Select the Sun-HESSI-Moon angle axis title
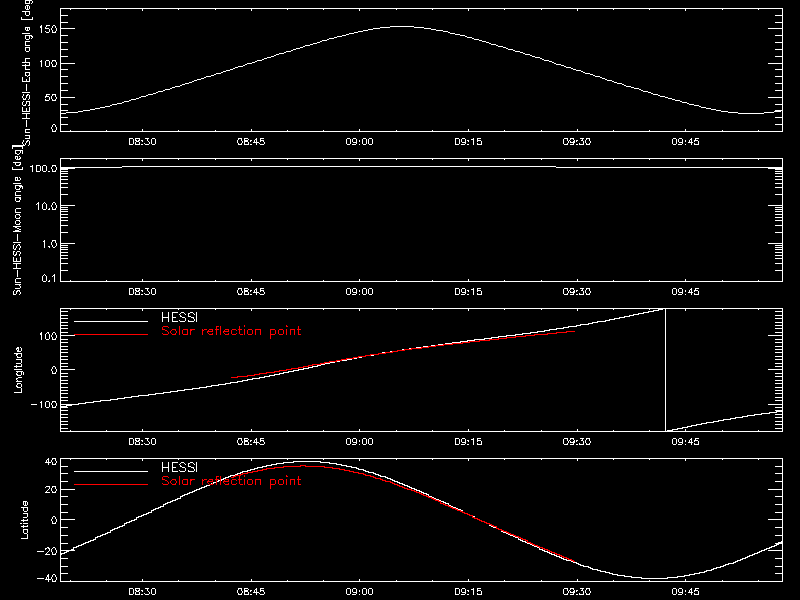Image resolution: width=800 pixels, height=600 pixels. pos(17,221)
